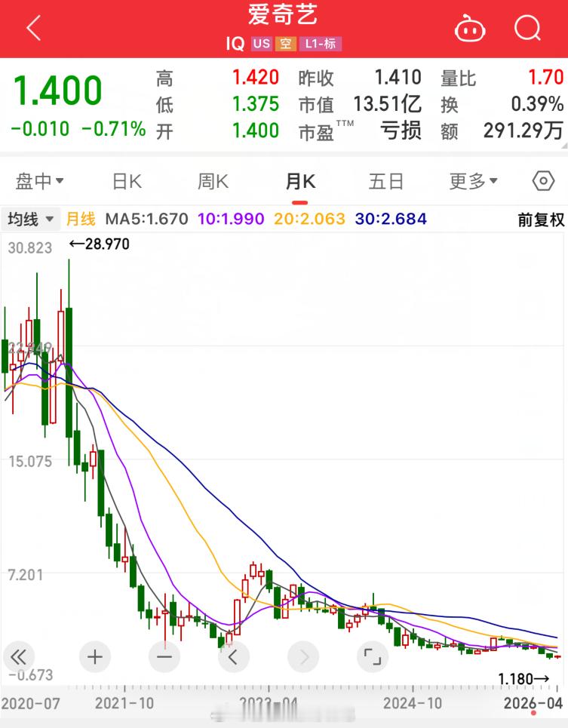Tap the US market badge

261,44
